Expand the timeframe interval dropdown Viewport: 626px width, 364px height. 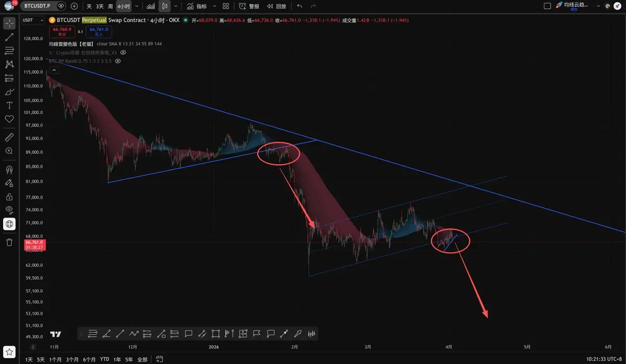[137, 6]
